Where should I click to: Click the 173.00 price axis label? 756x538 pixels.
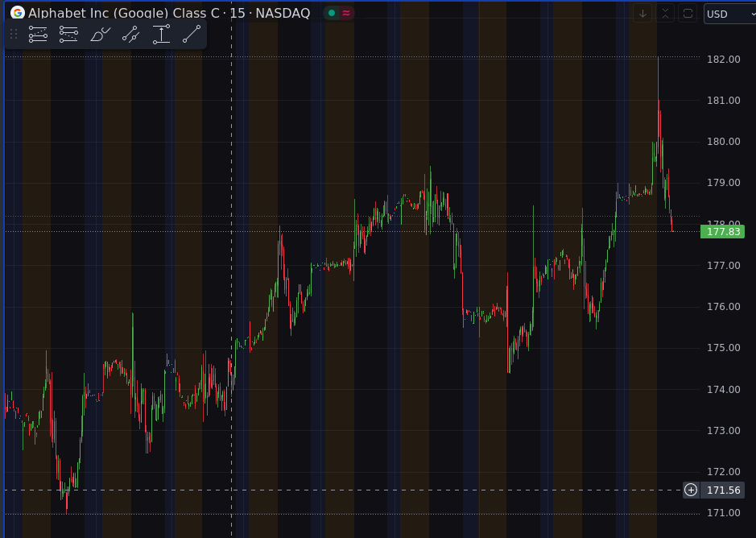point(723,430)
